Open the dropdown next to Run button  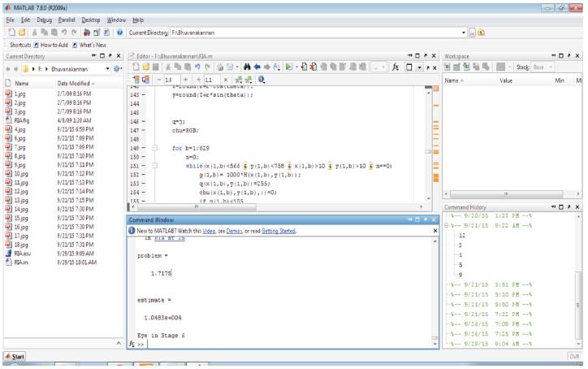pyautogui.click(x=296, y=67)
